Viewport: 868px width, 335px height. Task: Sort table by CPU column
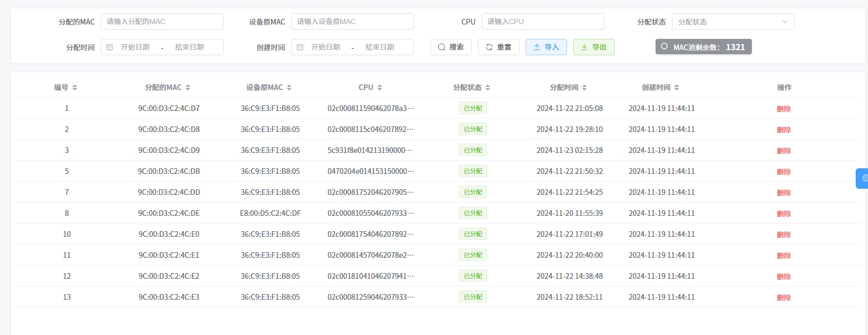[380, 87]
